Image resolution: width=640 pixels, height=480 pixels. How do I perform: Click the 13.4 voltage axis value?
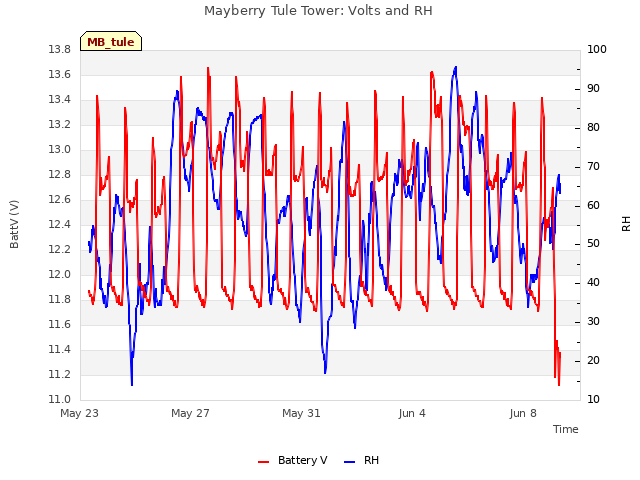60,100
